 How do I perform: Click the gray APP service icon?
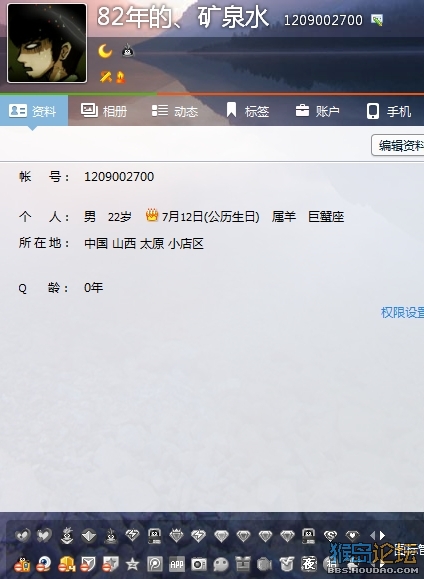tap(177, 564)
